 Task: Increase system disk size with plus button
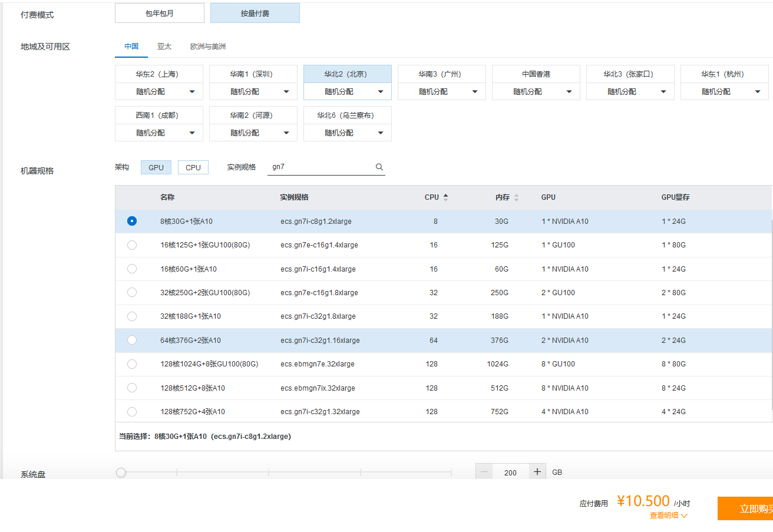coord(537,472)
